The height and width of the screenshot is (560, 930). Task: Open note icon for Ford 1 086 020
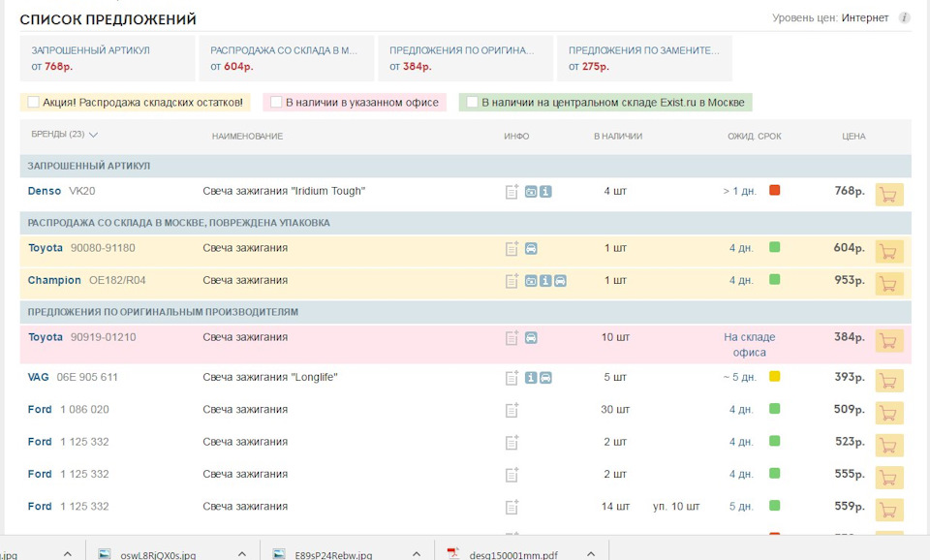(x=511, y=410)
